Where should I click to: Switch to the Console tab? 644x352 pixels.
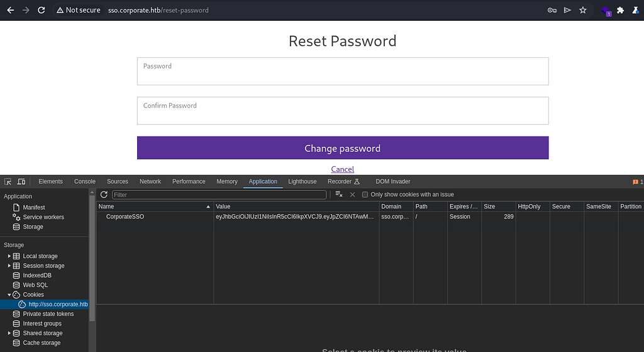pyautogui.click(x=85, y=181)
